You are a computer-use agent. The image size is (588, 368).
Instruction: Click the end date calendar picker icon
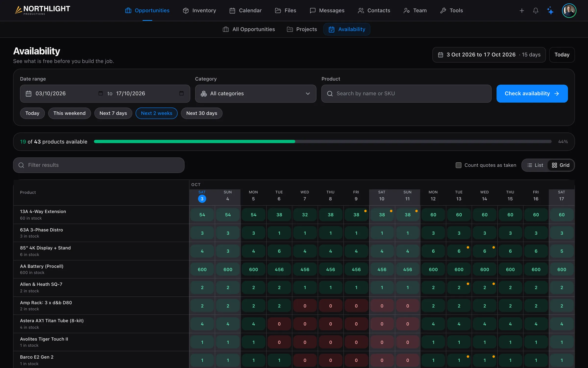coord(182,93)
